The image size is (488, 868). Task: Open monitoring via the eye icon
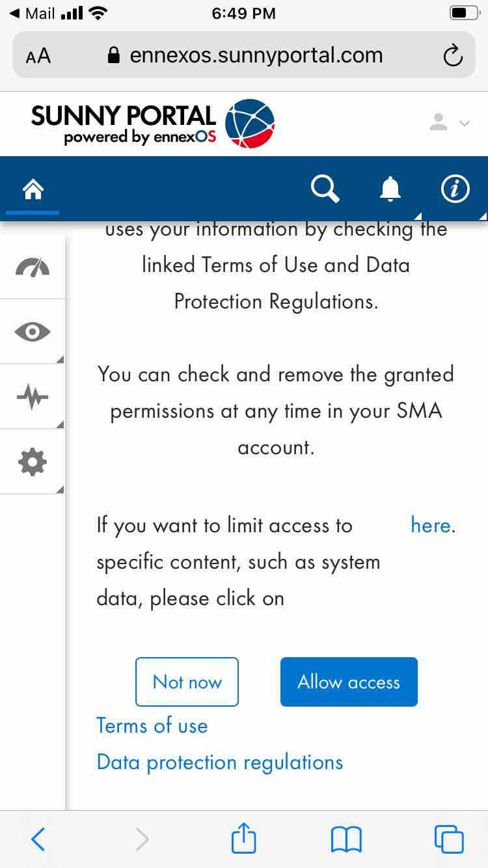(x=32, y=332)
